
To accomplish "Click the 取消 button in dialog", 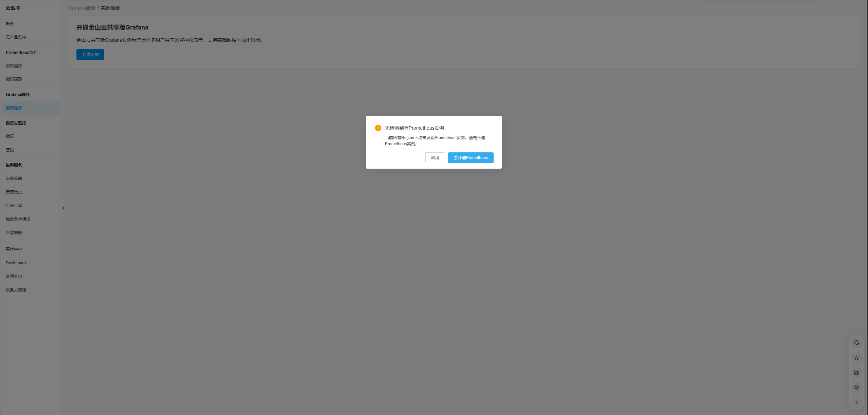I will (x=435, y=158).
